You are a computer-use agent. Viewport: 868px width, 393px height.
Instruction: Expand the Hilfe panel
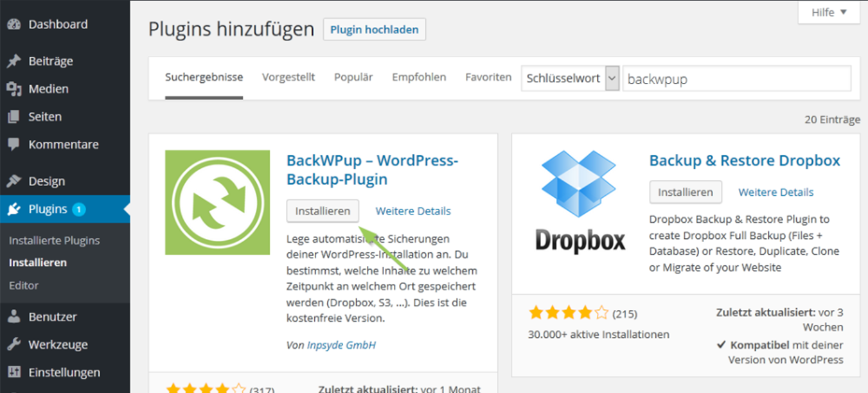click(x=828, y=12)
